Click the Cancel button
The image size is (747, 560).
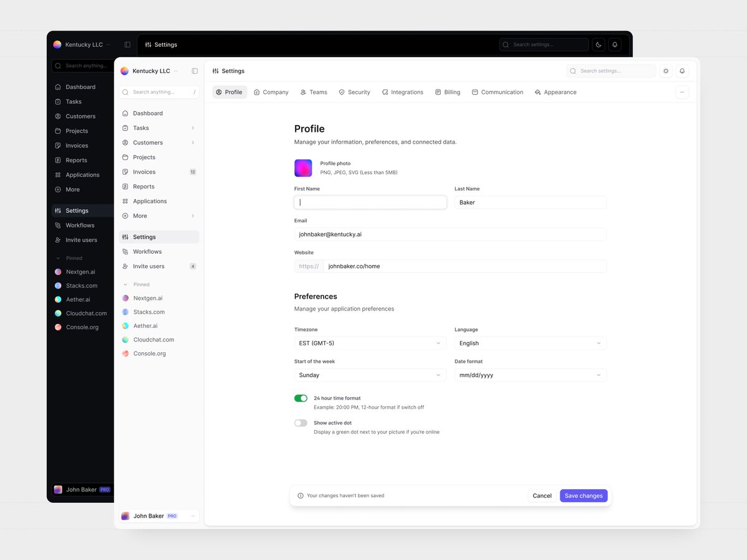pos(542,496)
